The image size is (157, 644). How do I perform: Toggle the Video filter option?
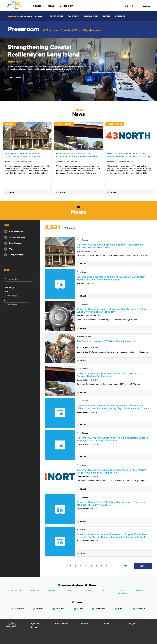6,249
